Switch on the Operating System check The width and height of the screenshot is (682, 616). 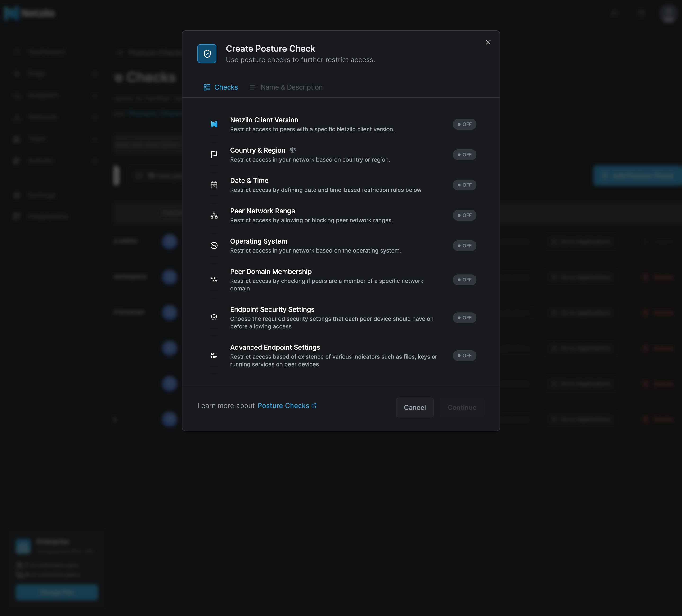[464, 246]
